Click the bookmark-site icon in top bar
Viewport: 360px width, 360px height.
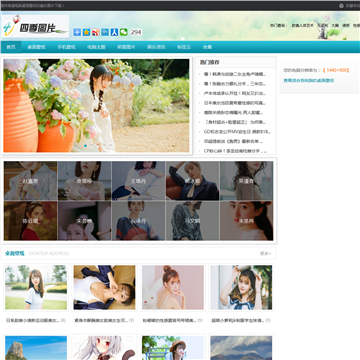pyautogui.click(x=341, y=6)
